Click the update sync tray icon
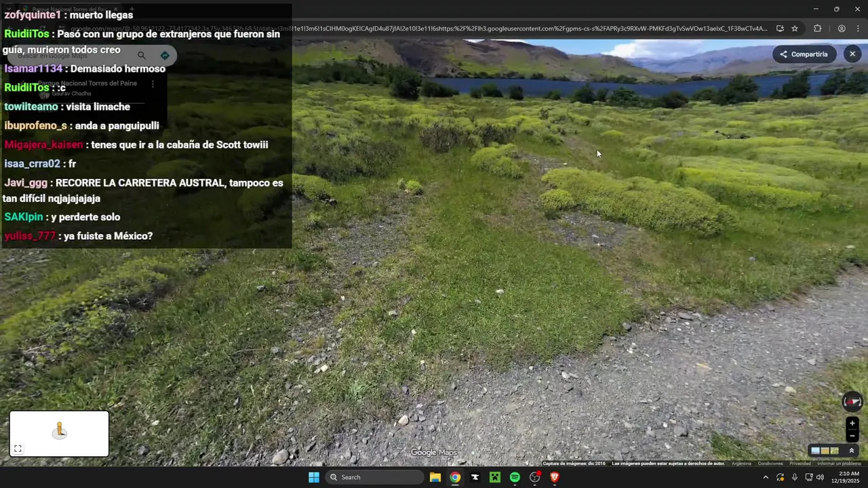This screenshot has width=868, height=488. (x=781, y=477)
